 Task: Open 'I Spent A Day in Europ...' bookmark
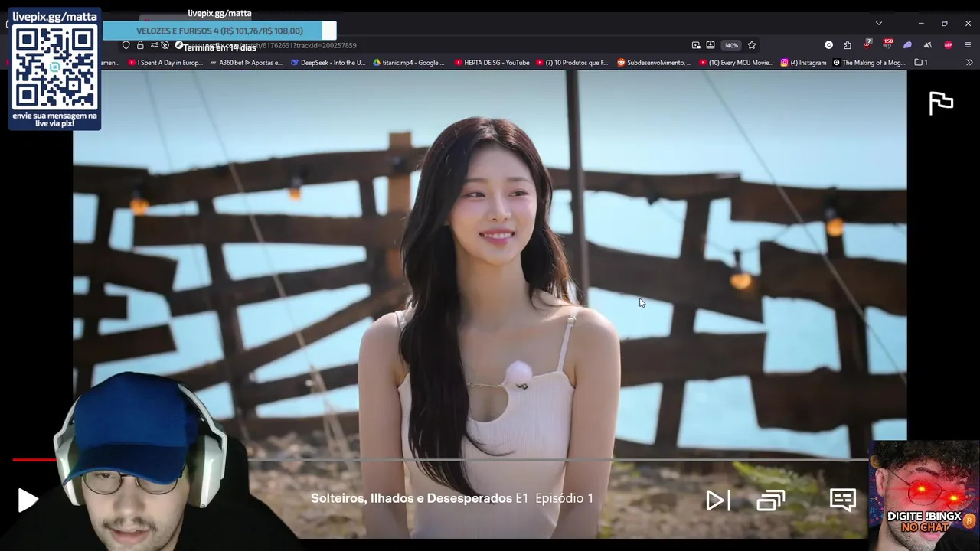[x=166, y=63]
